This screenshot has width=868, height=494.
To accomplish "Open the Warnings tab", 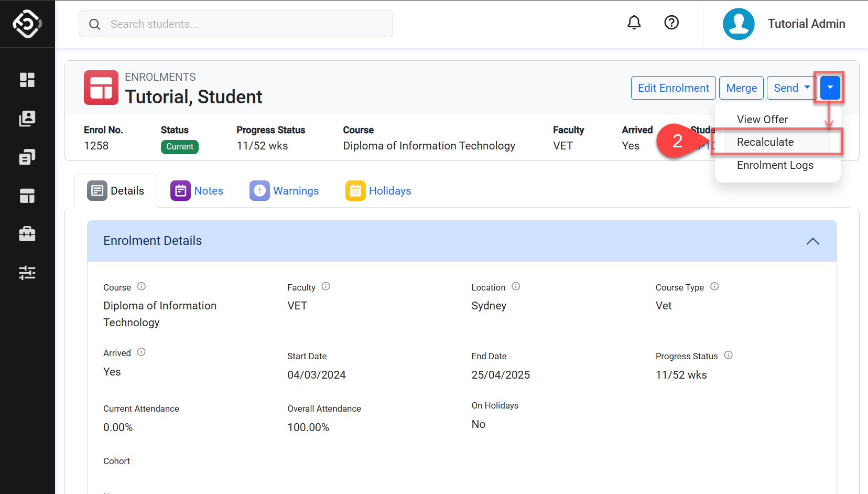I will pyautogui.click(x=285, y=191).
